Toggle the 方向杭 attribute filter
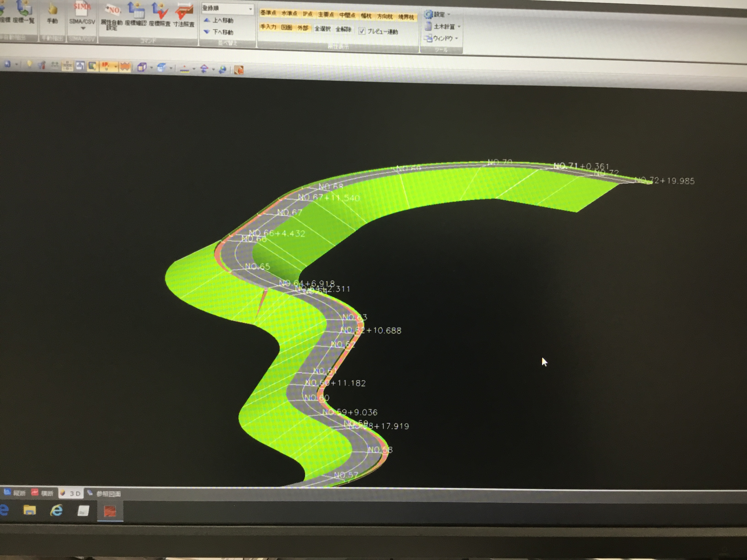 (385, 16)
